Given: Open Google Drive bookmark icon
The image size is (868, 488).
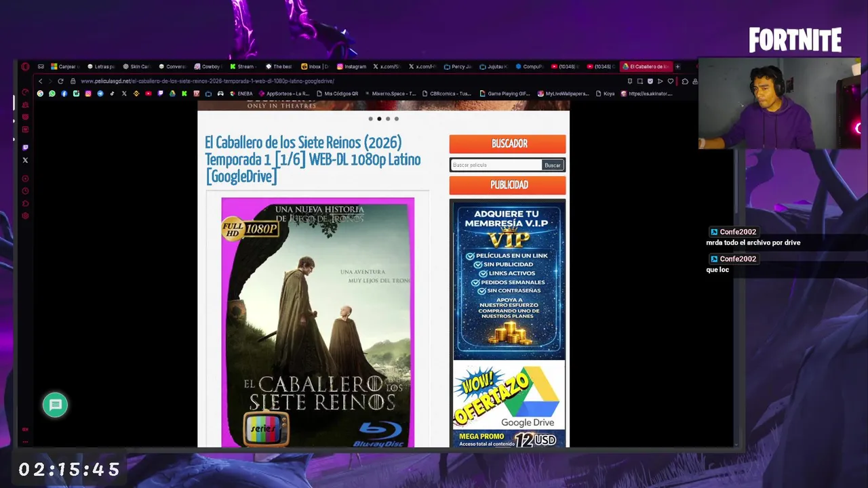Looking at the screenshot, I should [x=172, y=94].
